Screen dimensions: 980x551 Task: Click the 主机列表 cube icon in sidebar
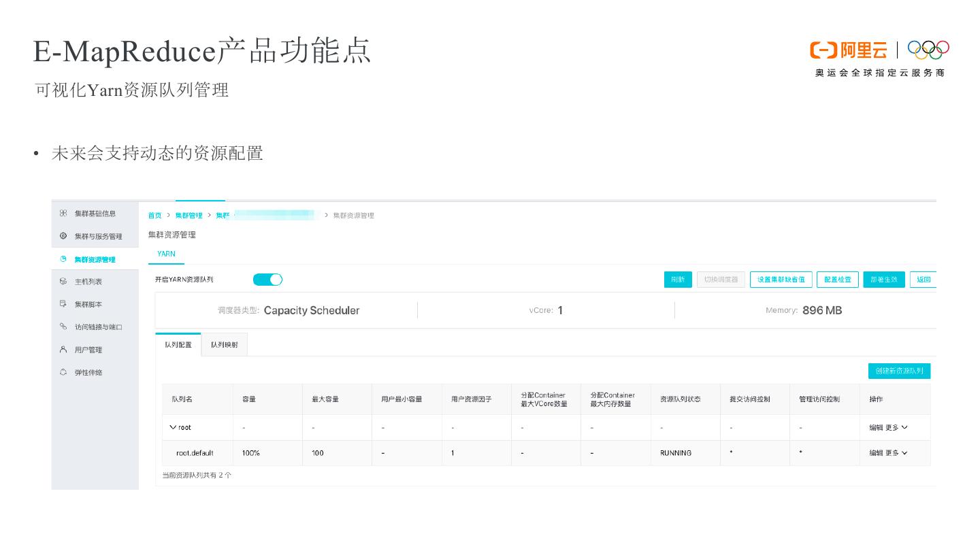63,282
